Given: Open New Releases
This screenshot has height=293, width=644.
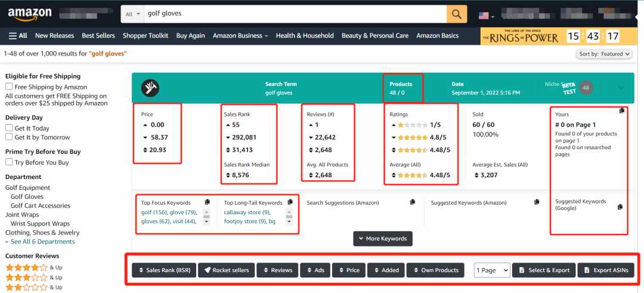Looking at the screenshot, I should pyautogui.click(x=55, y=36).
